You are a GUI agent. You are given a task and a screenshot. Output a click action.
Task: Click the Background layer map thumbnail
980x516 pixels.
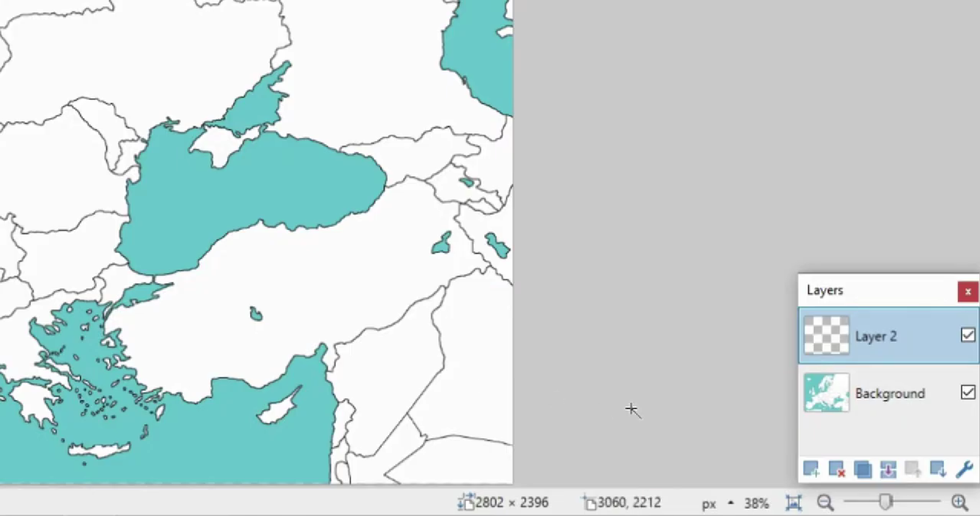point(826,392)
